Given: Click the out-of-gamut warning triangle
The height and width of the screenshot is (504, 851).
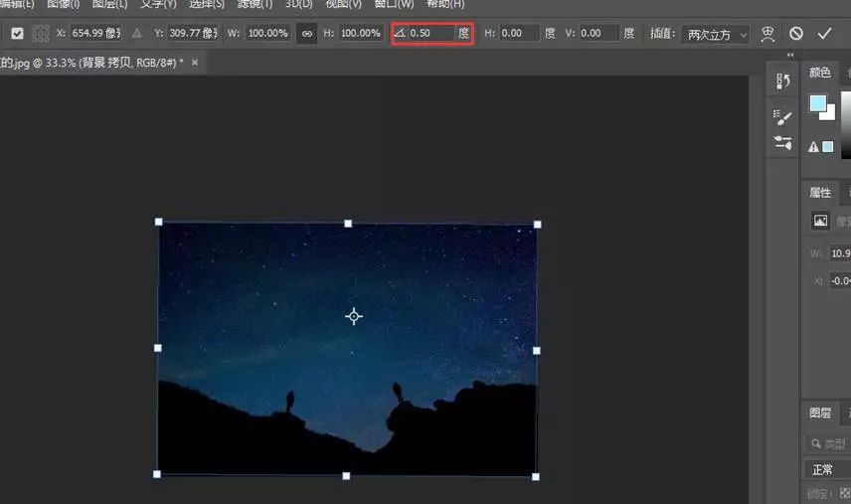Looking at the screenshot, I should click(x=813, y=146).
